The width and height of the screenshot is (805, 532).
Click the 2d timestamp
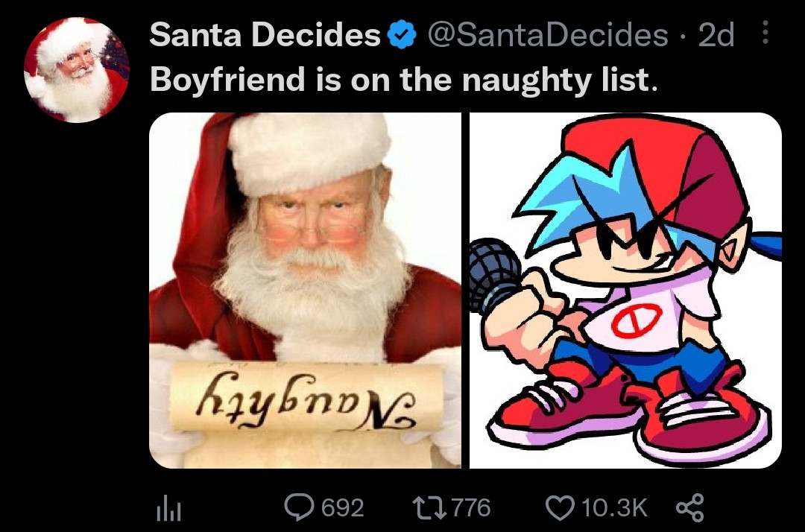pyautogui.click(x=716, y=35)
